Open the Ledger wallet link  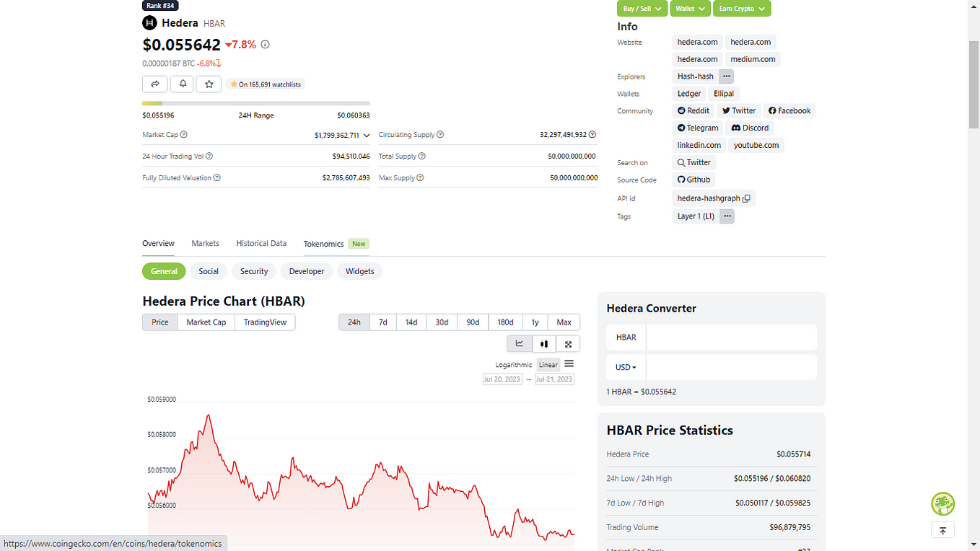coord(689,94)
